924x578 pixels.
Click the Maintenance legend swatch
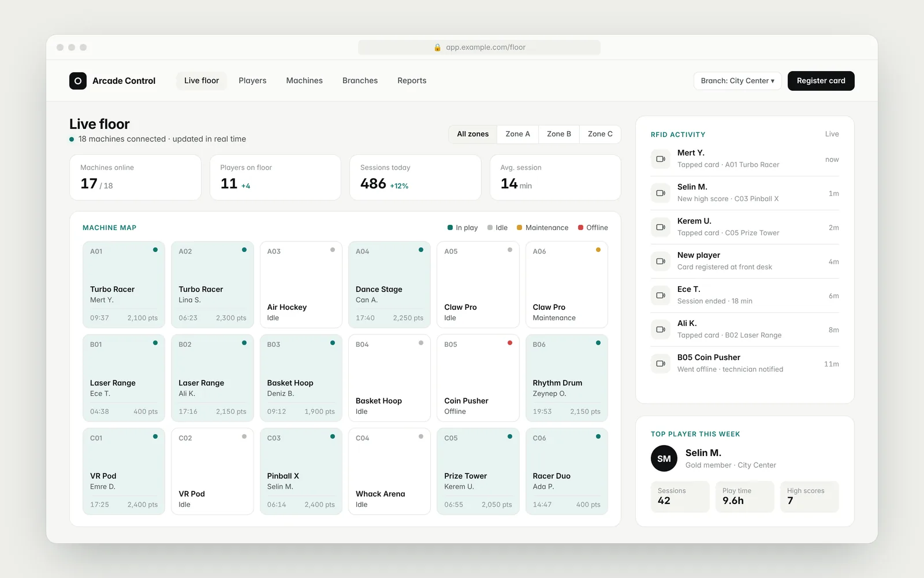[520, 228]
